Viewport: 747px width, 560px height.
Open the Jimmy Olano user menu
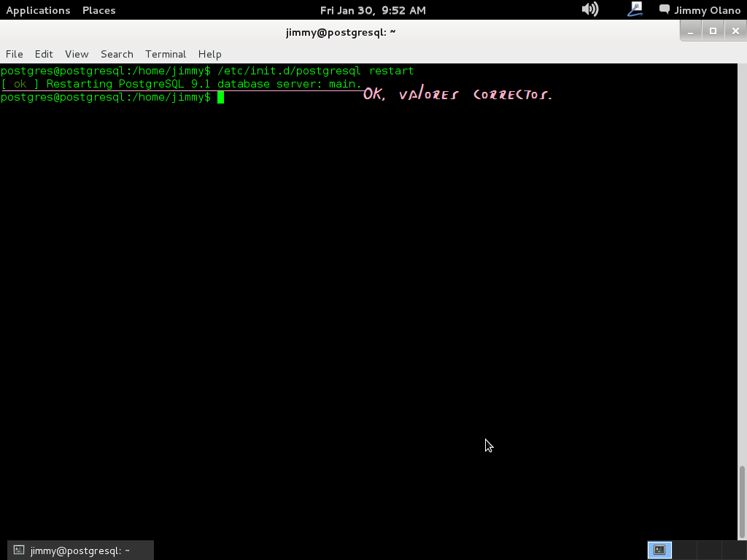pos(707,10)
